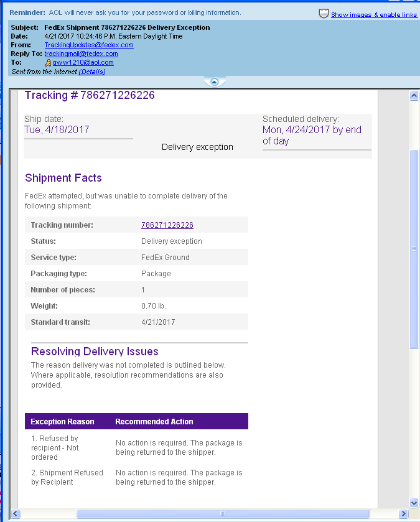Select the Weight: row label
Image resolution: width=420 pixels, height=522 pixels.
44,306
